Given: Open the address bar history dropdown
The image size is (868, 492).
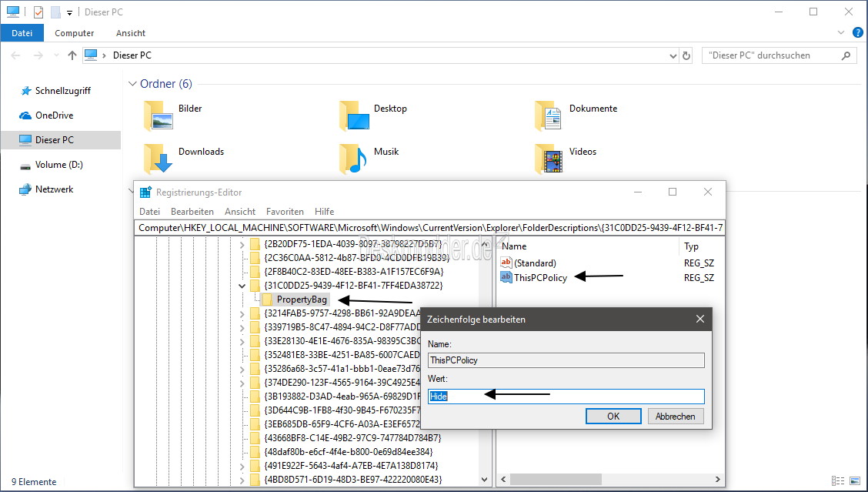Looking at the screenshot, I should 673,55.
